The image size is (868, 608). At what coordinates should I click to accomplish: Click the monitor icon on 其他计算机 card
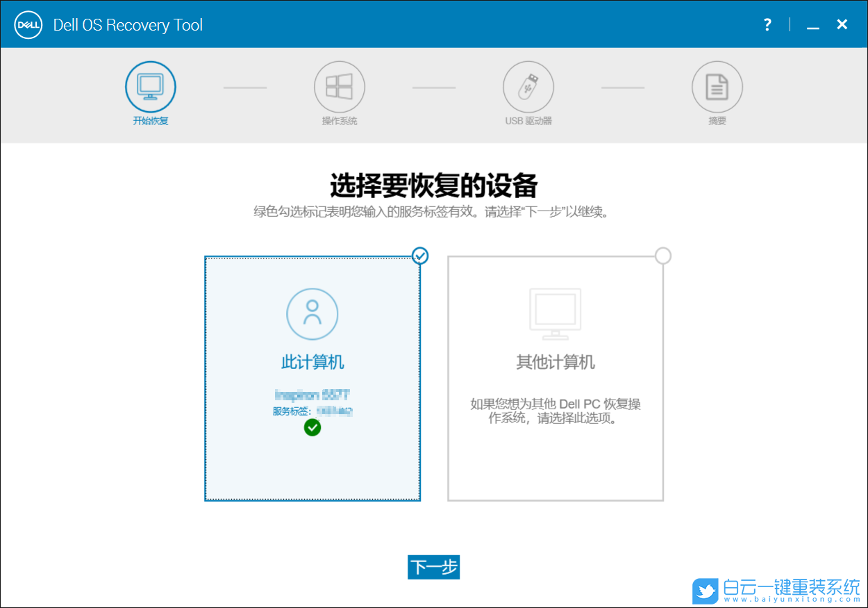(x=555, y=313)
